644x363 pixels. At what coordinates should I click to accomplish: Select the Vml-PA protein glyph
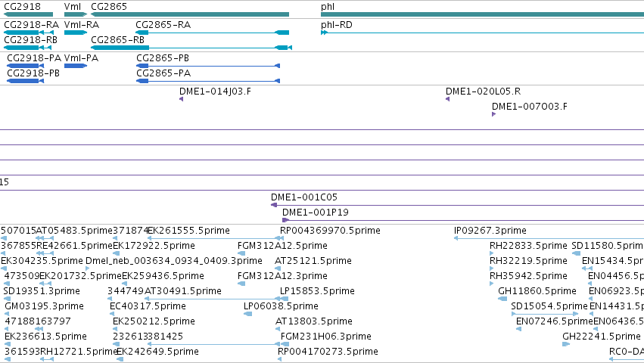[76, 66]
